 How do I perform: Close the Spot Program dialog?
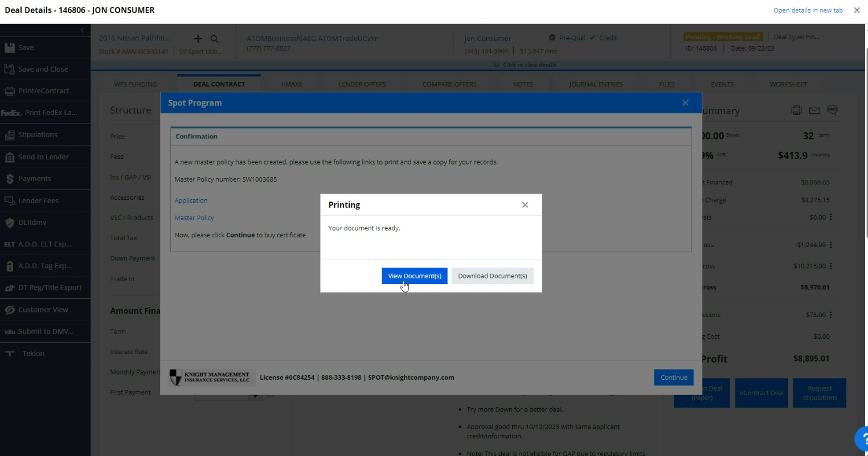coord(685,103)
